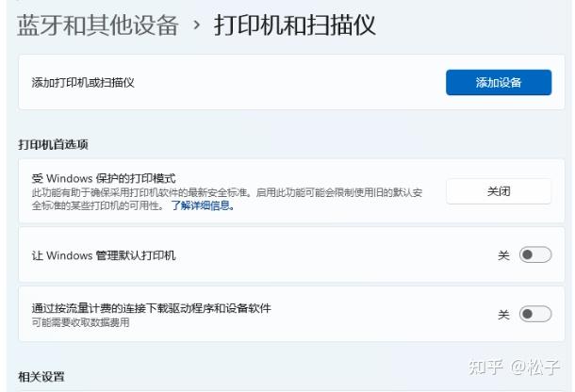Click the 可能需要收取数据费用 note
Viewport: 575px width, 392px height.
click(81, 322)
